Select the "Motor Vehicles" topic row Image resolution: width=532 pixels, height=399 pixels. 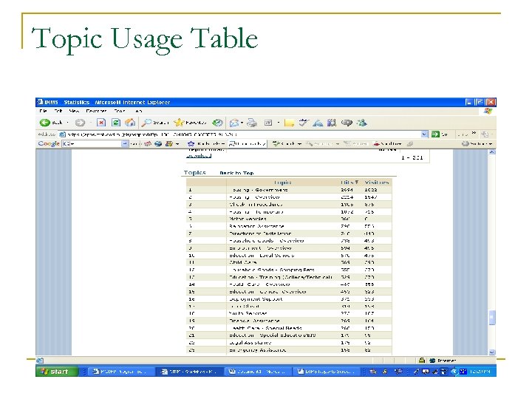[x=289, y=219]
